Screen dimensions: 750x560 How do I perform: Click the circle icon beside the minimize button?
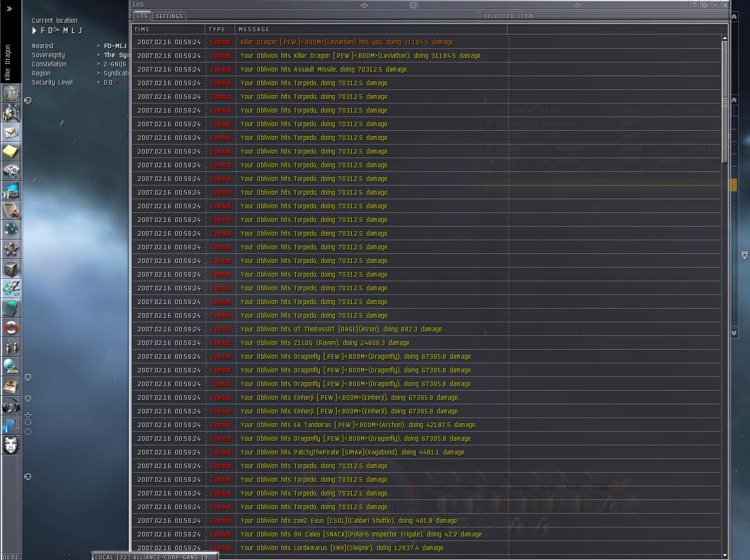pyautogui.click(x=704, y=5)
